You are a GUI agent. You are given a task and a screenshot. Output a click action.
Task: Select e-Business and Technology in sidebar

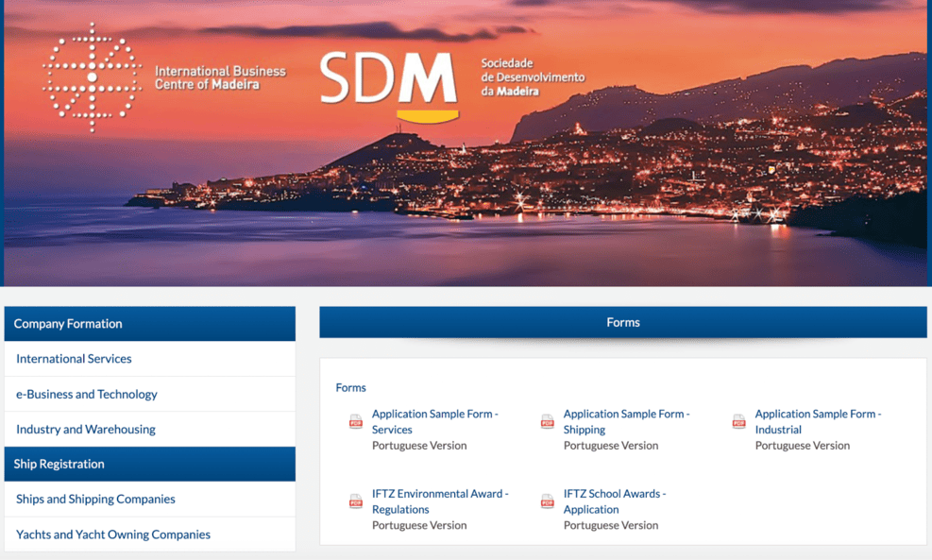87,394
